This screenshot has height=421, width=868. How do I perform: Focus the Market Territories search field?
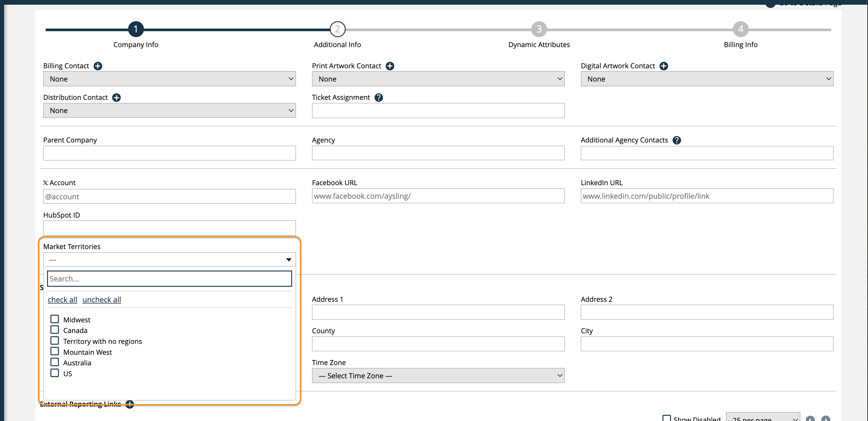click(x=169, y=279)
